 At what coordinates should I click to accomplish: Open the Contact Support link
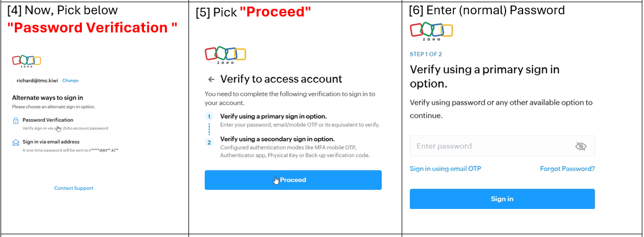[74, 188]
